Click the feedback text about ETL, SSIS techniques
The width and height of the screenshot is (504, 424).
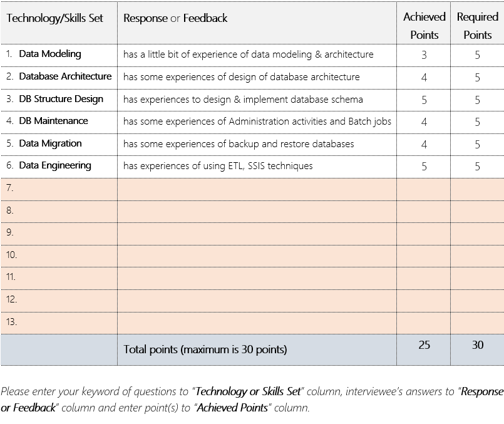(218, 166)
